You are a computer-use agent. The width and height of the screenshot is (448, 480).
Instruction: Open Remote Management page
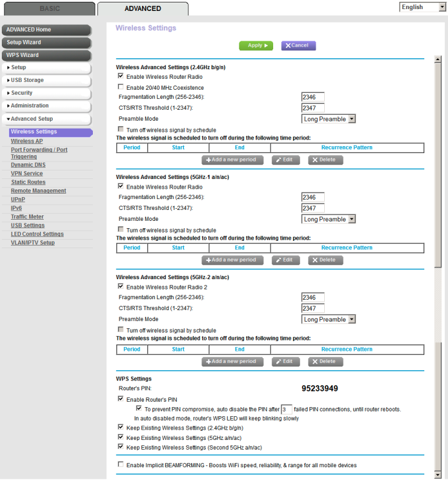[x=38, y=191]
